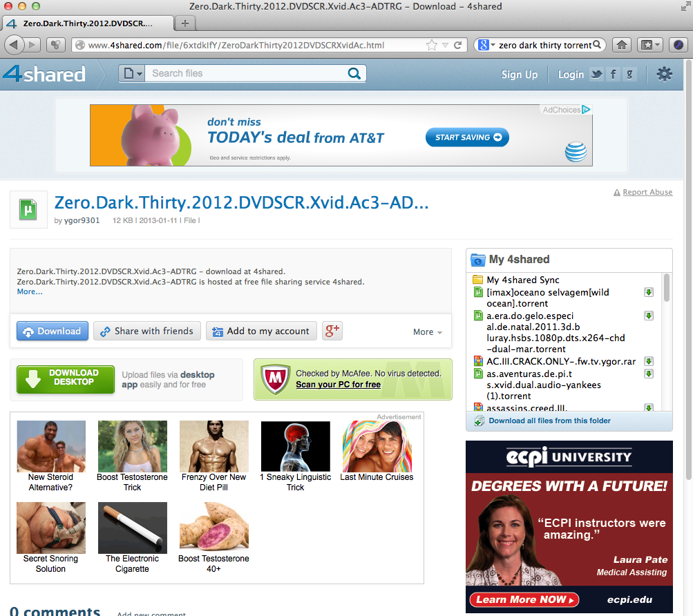Download the oceano selvagem torrent via green arrow

649,292
